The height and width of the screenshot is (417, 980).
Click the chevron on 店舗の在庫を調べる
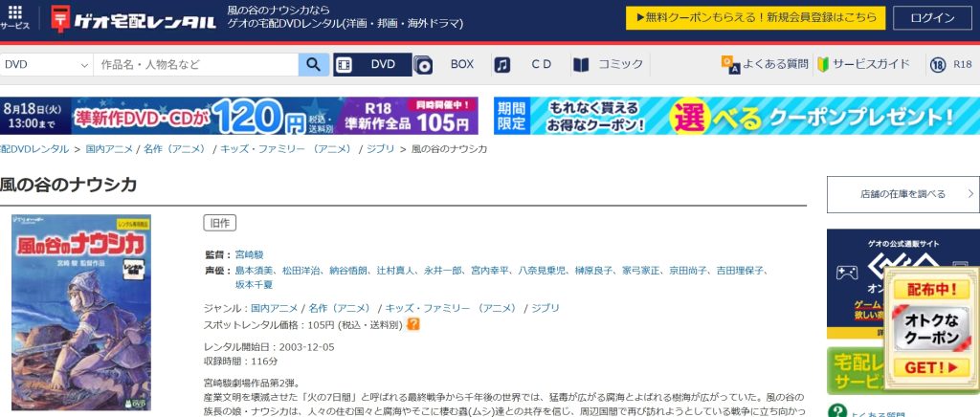click(970, 194)
